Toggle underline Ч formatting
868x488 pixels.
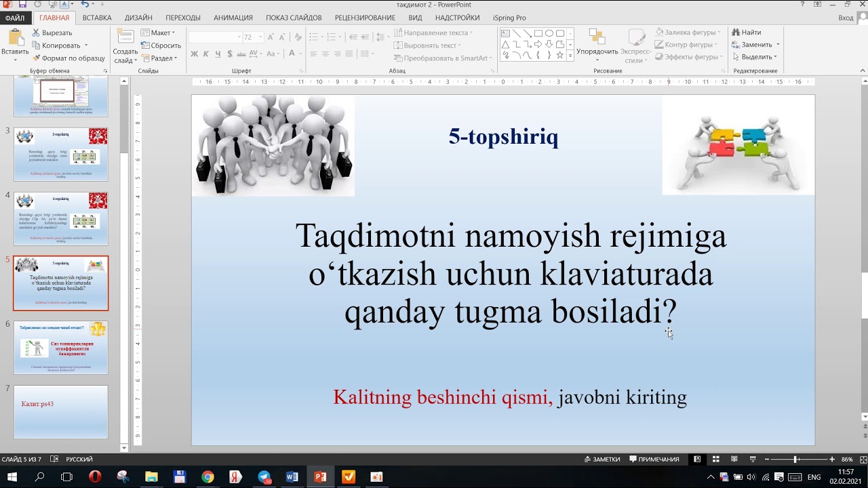218,54
